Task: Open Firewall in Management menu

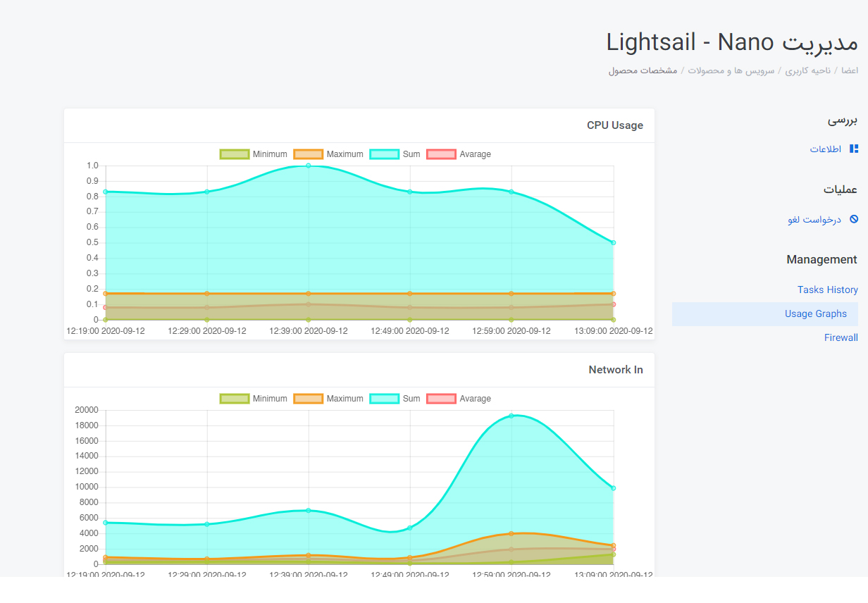Action: (841, 337)
